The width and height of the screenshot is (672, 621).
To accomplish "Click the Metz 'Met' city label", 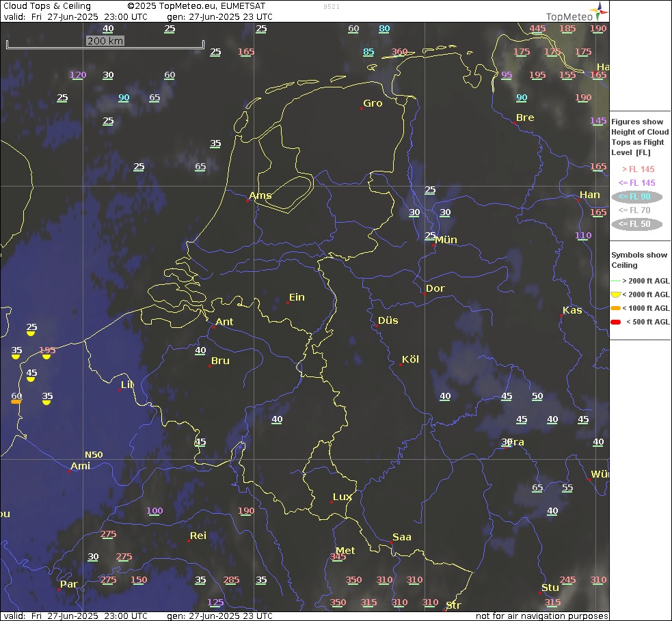I will [345, 551].
